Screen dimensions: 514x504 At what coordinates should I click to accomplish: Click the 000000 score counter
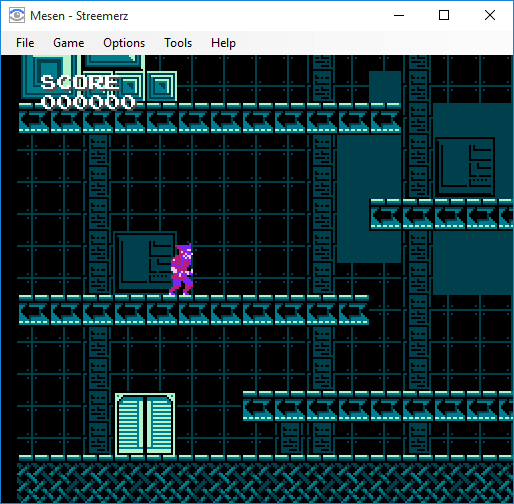click(88, 102)
